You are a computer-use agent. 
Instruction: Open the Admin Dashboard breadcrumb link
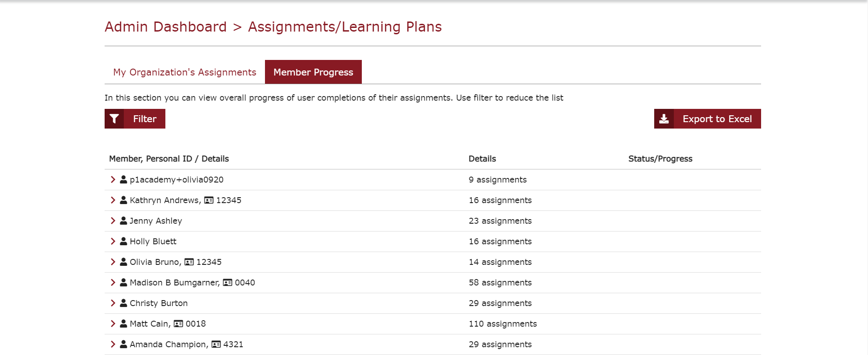pyautogui.click(x=165, y=27)
